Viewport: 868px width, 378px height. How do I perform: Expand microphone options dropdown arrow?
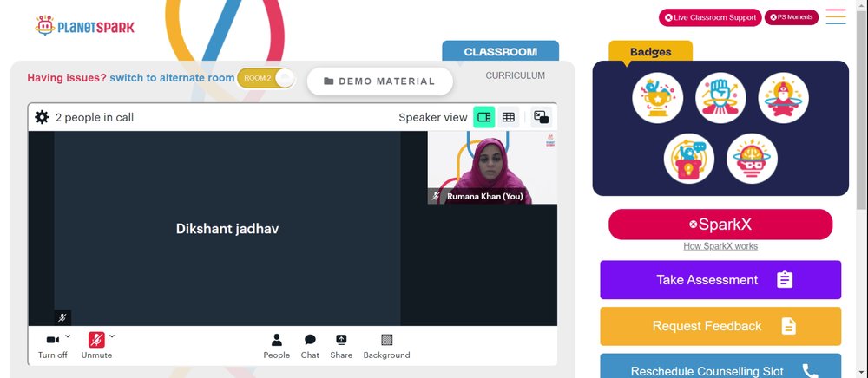(x=112, y=336)
